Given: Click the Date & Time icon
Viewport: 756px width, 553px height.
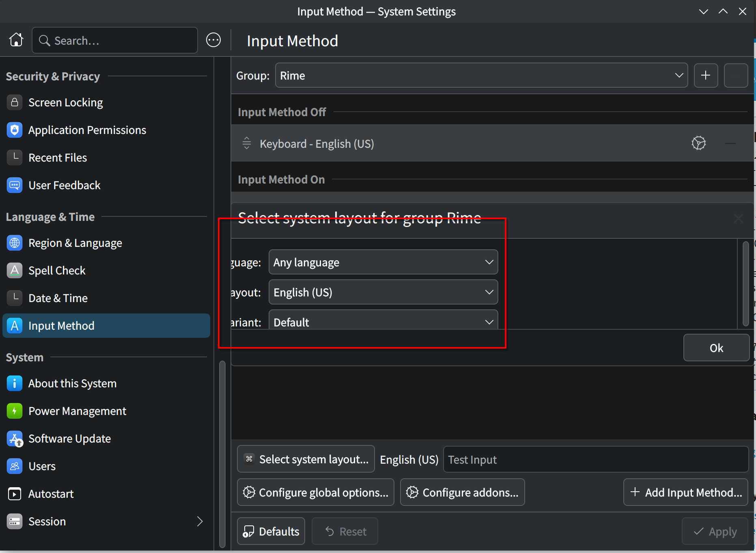Looking at the screenshot, I should [x=15, y=298].
